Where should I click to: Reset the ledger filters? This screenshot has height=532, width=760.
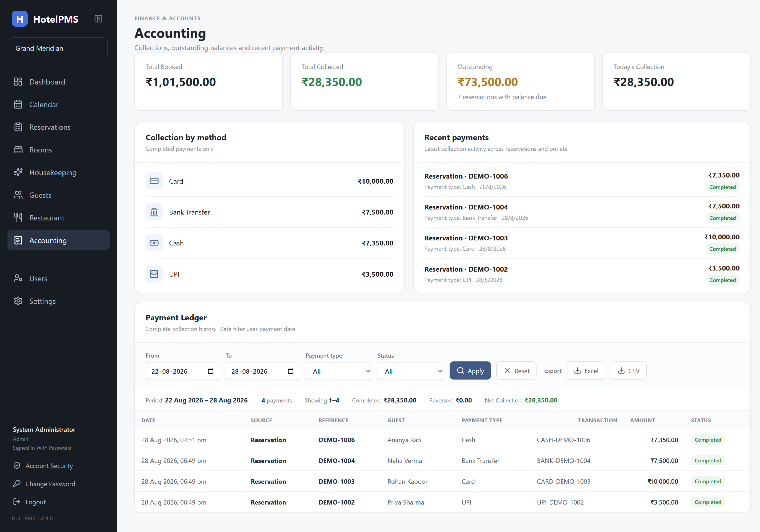[516, 371]
